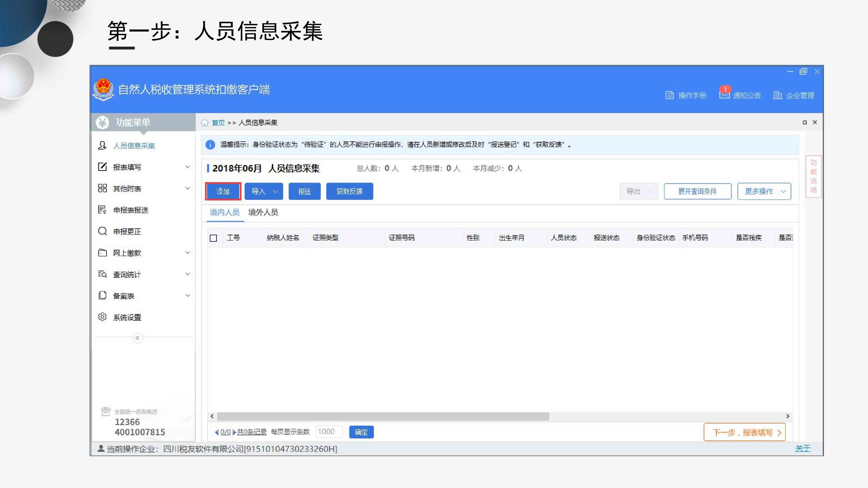Click the telephone icon near 全国统一咨询电话
The image size is (868, 488).
click(105, 411)
